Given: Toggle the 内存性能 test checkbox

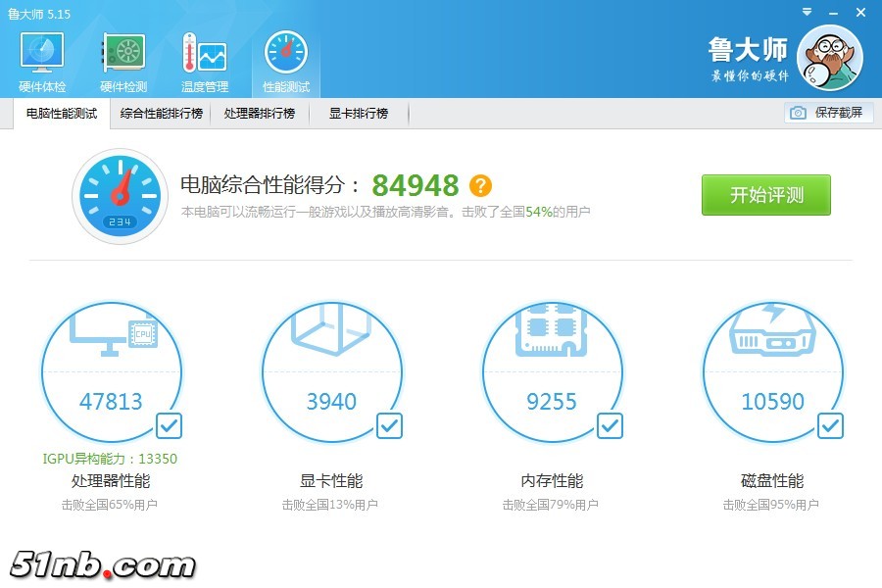Looking at the screenshot, I should point(610,425).
